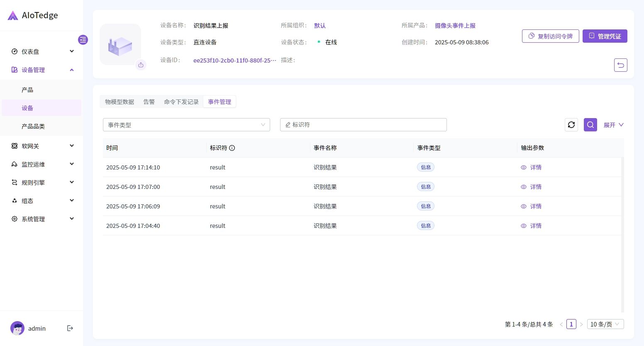Viewport: 644px width, 346px height.
Task: View 详情 for the 17:06:09 event
Action: coord(531,206)
